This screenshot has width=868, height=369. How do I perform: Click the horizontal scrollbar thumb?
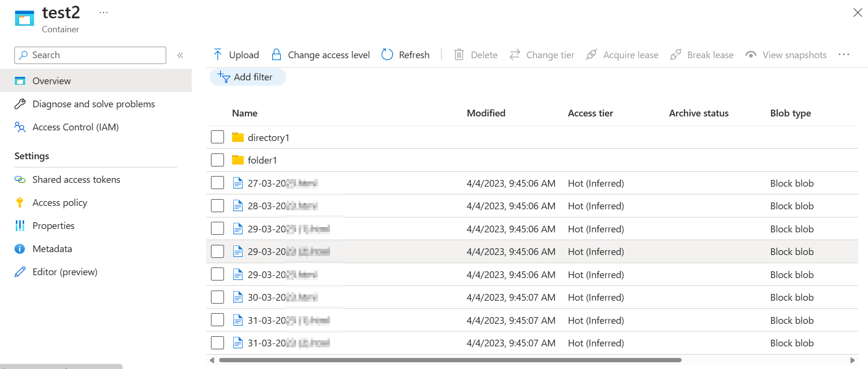click(450, 360)
